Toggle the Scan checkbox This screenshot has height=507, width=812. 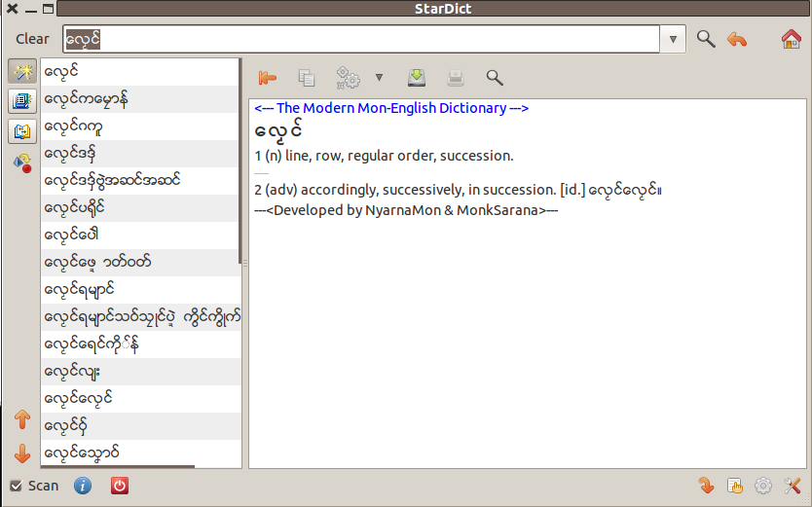point(16,486)
